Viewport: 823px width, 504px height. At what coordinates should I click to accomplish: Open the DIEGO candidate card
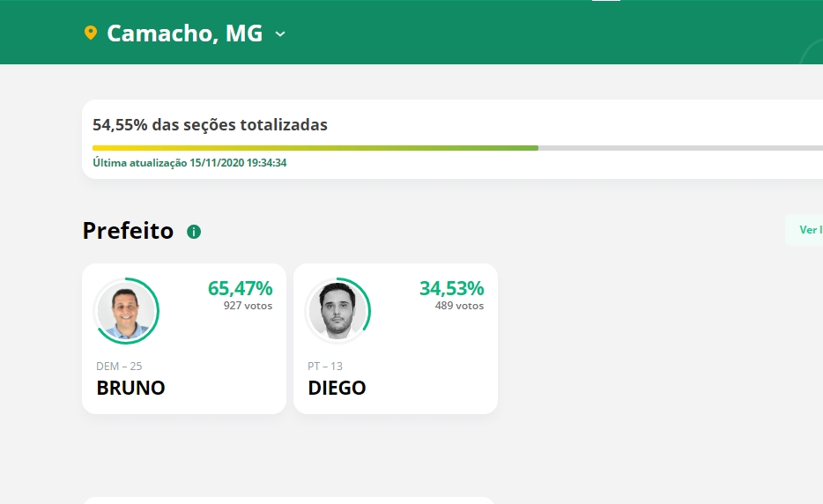pyautogui.click(x=396, y=338)
